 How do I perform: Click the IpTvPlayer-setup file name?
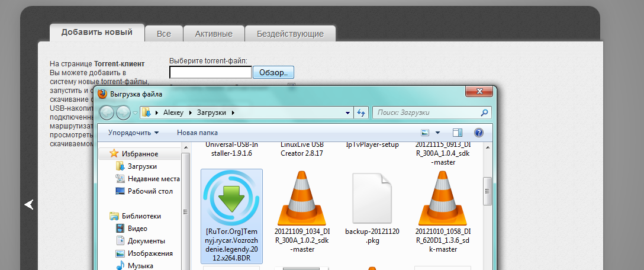pos(372,144)
